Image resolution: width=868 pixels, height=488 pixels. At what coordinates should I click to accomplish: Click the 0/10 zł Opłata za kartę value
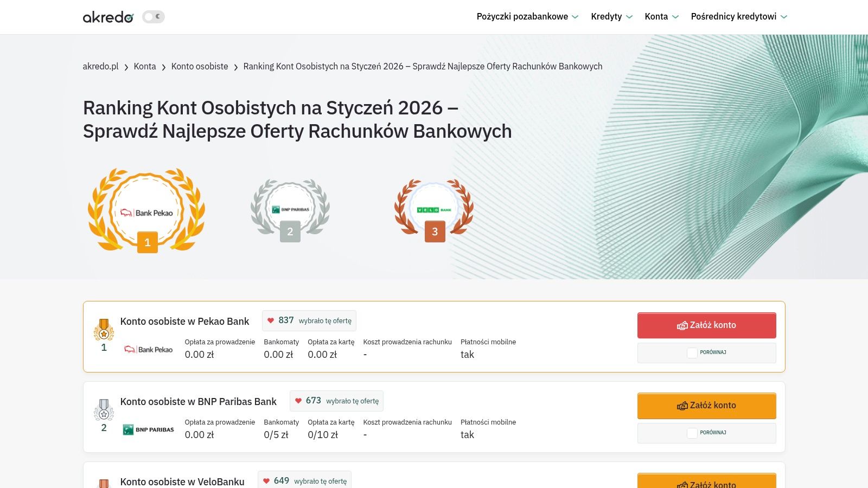coord(323,435)
